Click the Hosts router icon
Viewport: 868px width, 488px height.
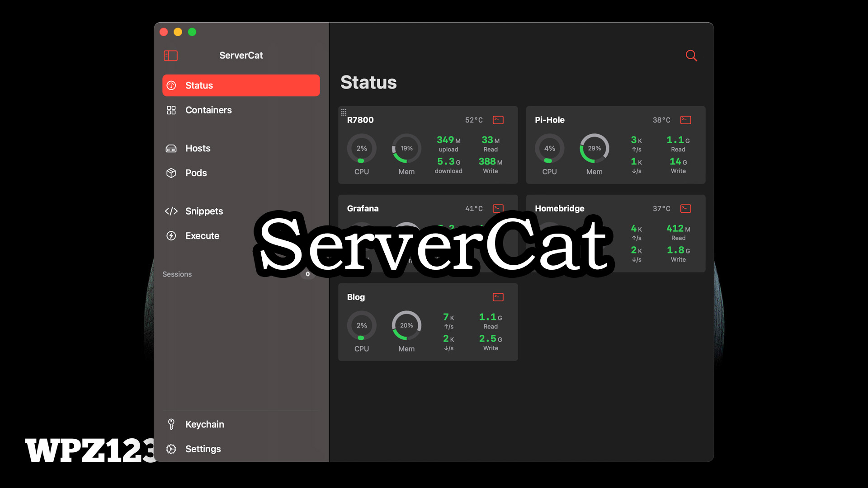(x=171, y=148)
